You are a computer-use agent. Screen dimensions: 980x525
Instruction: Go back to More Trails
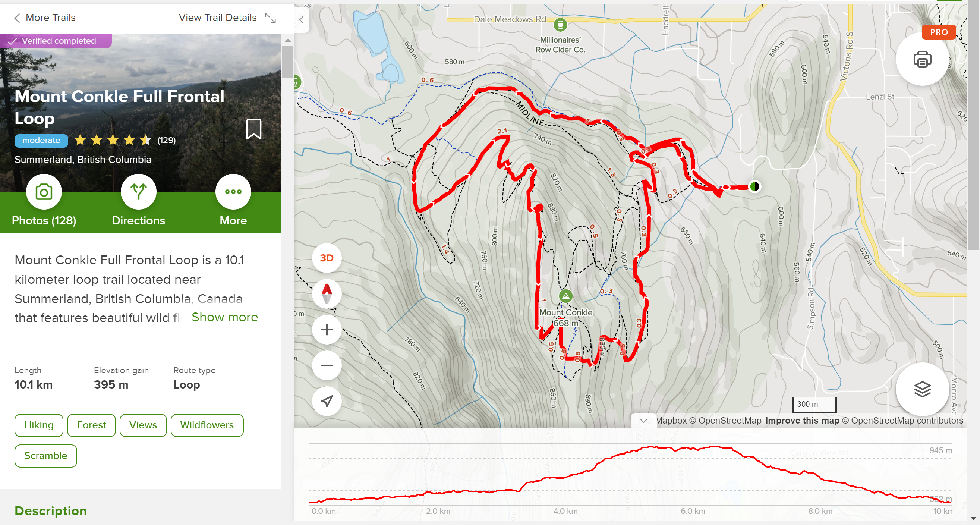[x=44, y=18]
